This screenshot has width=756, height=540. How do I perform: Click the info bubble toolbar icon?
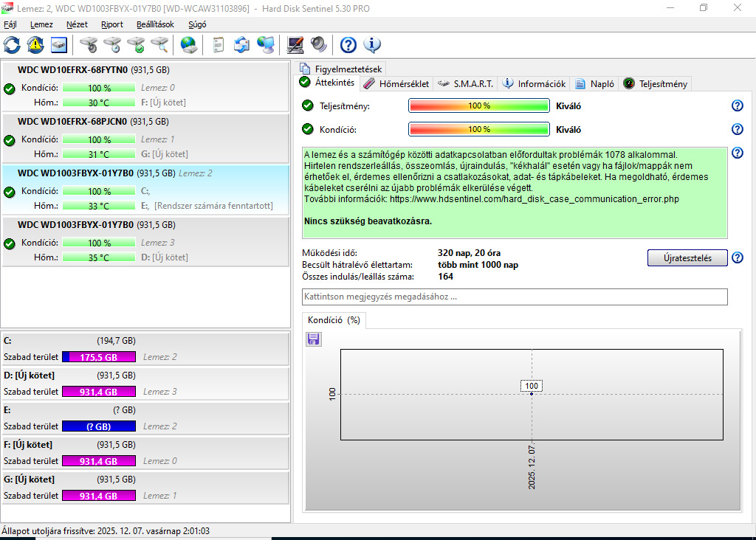point(372,45)
